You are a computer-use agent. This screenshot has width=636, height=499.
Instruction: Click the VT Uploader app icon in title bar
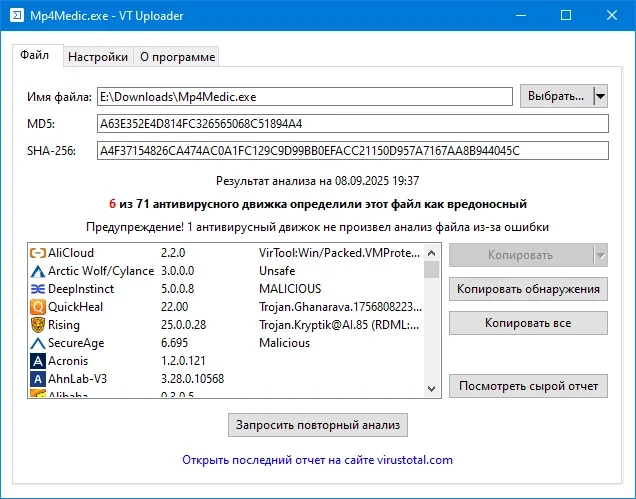tap(17, 16)
